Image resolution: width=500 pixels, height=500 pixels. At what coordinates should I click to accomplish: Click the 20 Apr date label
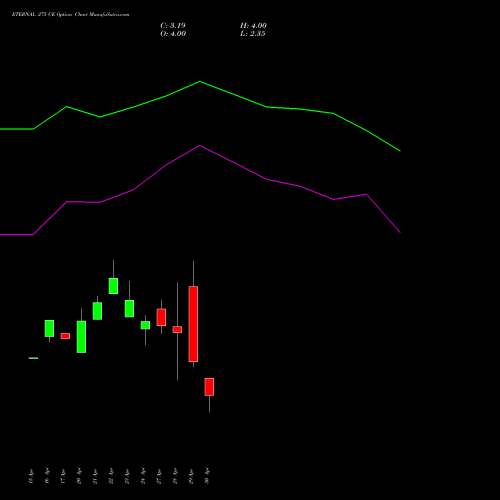[x=79, y=476]
